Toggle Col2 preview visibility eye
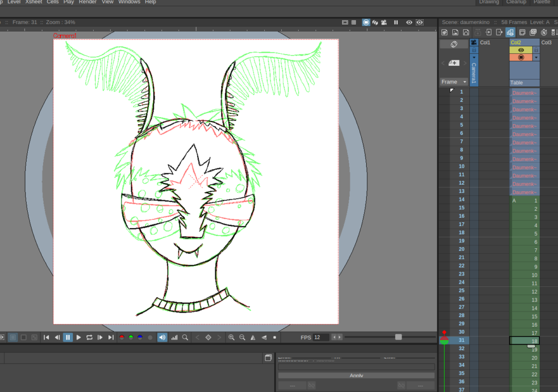The image size is (558, 392). point(521,50)
